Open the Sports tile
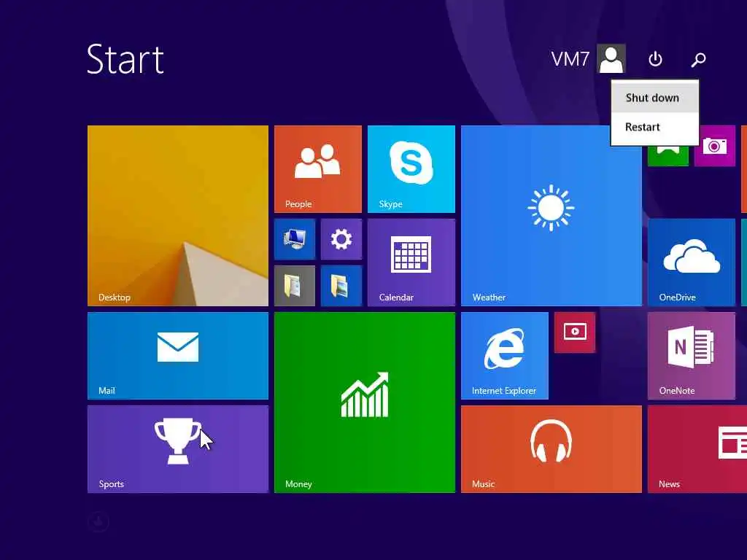The width and height of the screenshot is (747, 560). coord(178,449)
